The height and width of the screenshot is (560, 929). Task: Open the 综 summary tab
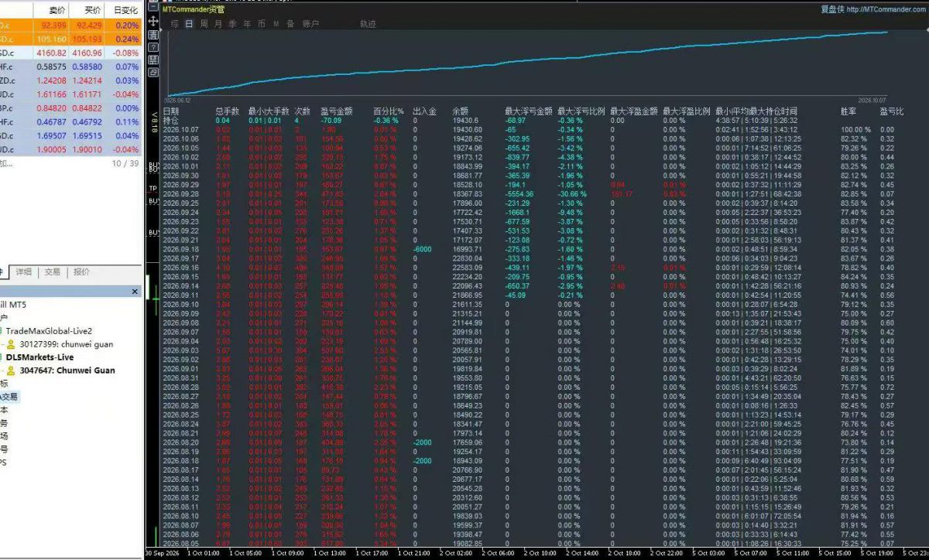[x=175, y=24]
